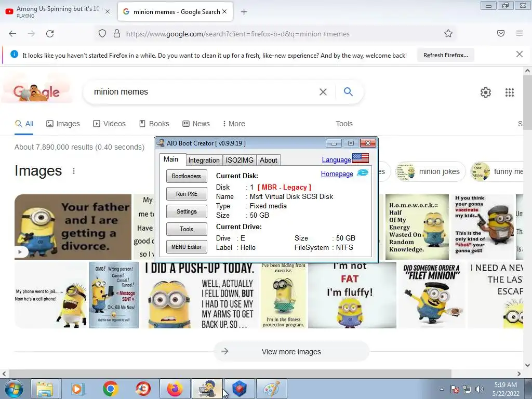
Task: Open Firefox from the taskbar
Action: [175, 389]
